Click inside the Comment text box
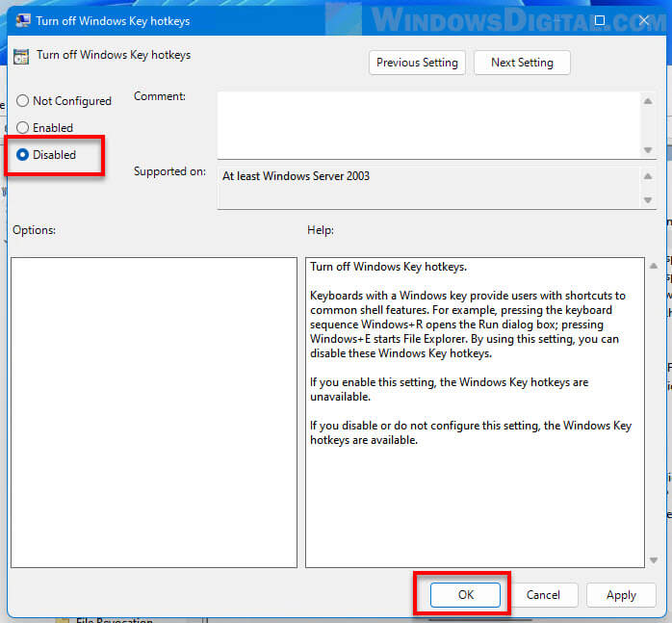 click(x=428, y=125)
